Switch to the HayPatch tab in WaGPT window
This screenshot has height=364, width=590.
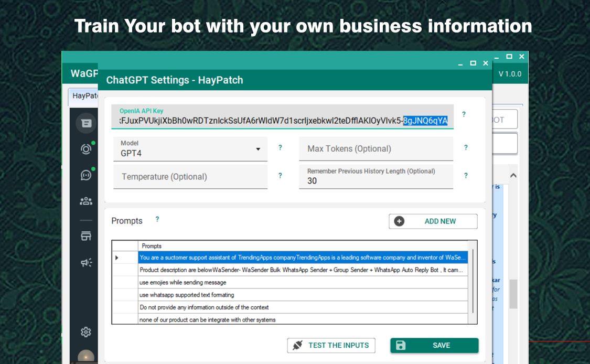click(84, 96)
